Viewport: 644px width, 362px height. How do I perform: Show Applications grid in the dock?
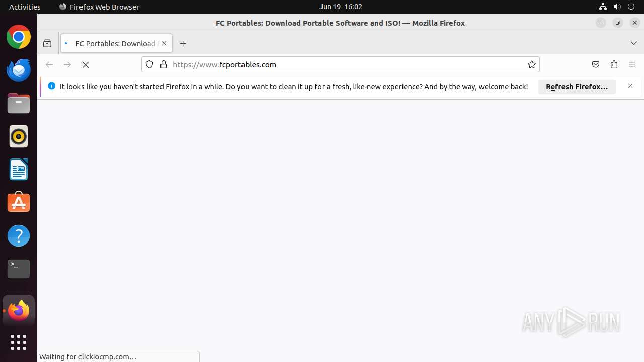[x=19, y=342]
